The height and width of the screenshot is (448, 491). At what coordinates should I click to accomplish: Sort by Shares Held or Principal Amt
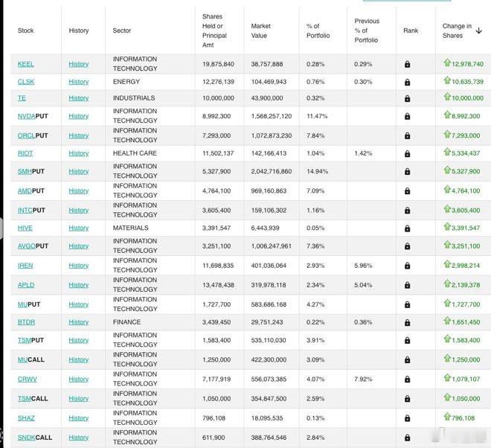[x=214, y=31]
